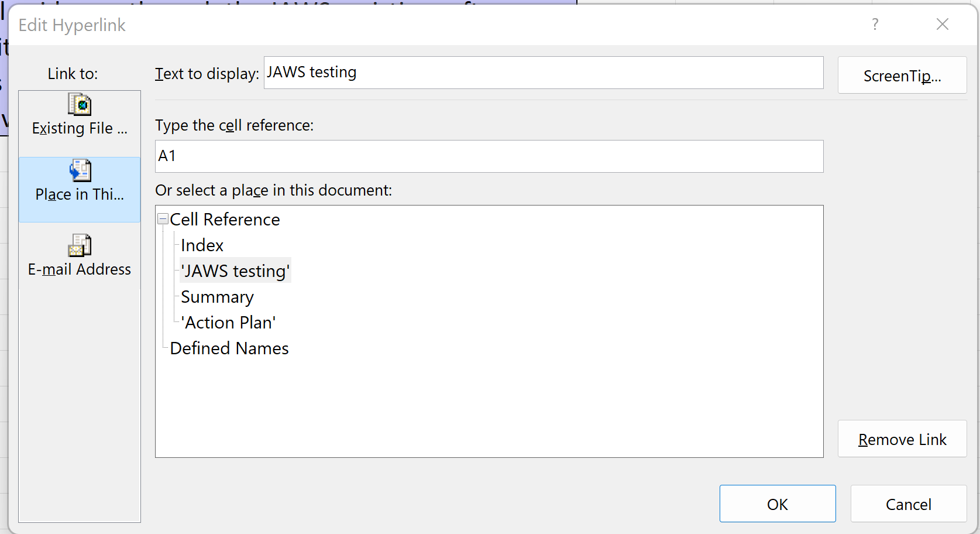Click the cell reference input containing A1
Screen dimensions: 980x534
[x=489, y=156]
